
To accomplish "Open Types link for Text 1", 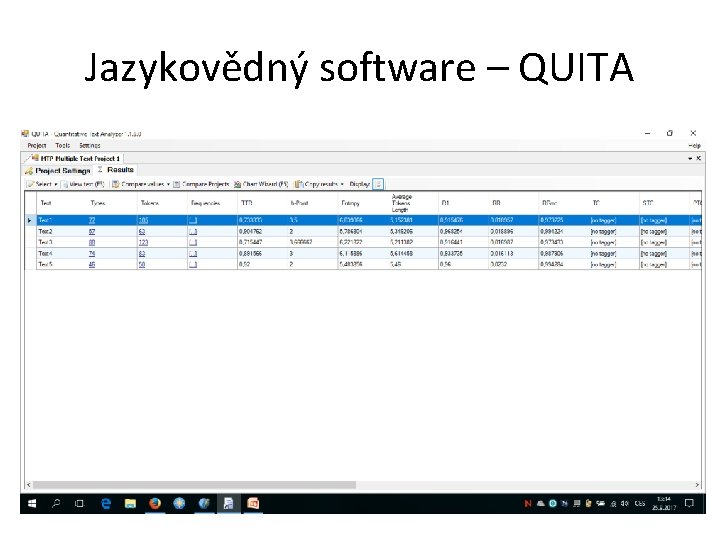I will pos(92,220).
